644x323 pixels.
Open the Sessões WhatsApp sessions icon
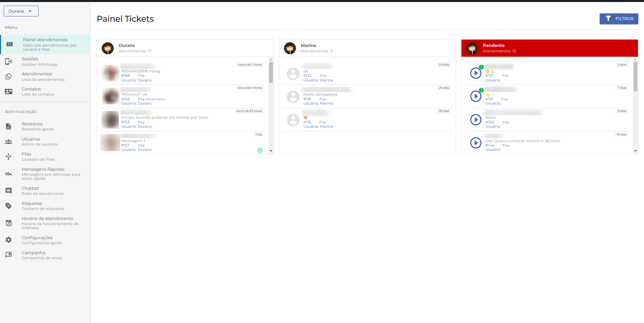click(8, 61)
